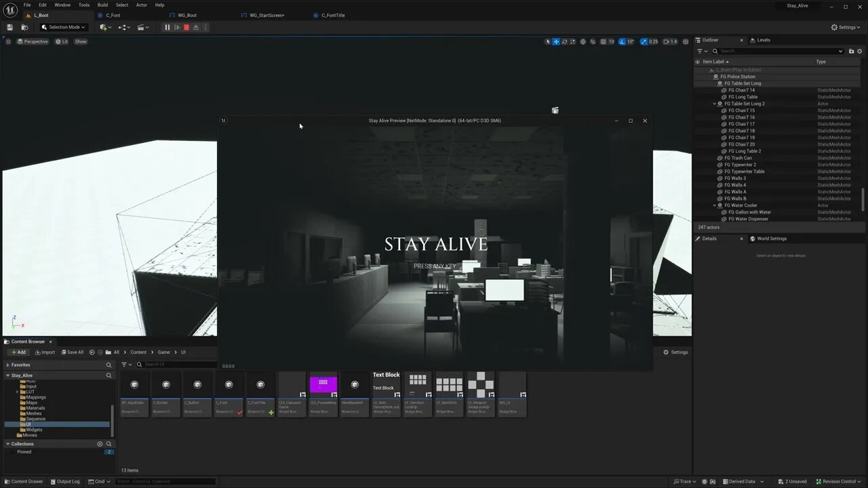This screenshot has height=488, width=868.
Task: Collapse the FG Table Set Long 2 group
Action: pyautogui.click(x=714, y=104)
